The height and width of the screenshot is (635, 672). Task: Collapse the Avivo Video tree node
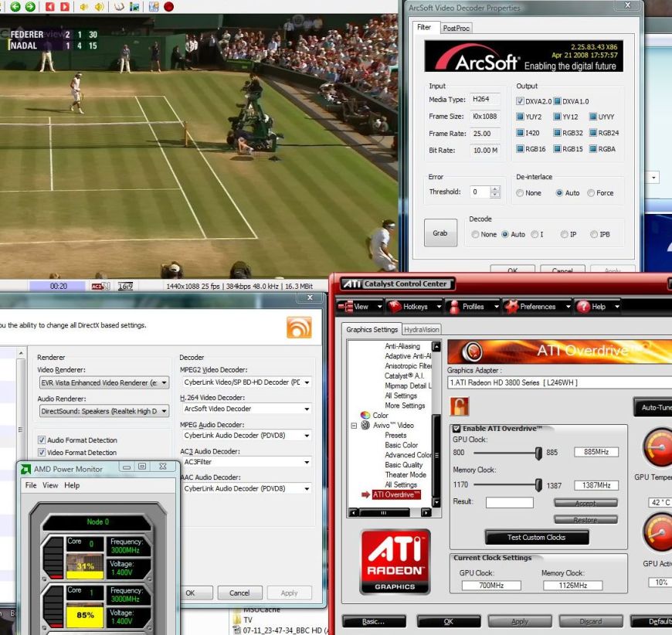[354, 426]
